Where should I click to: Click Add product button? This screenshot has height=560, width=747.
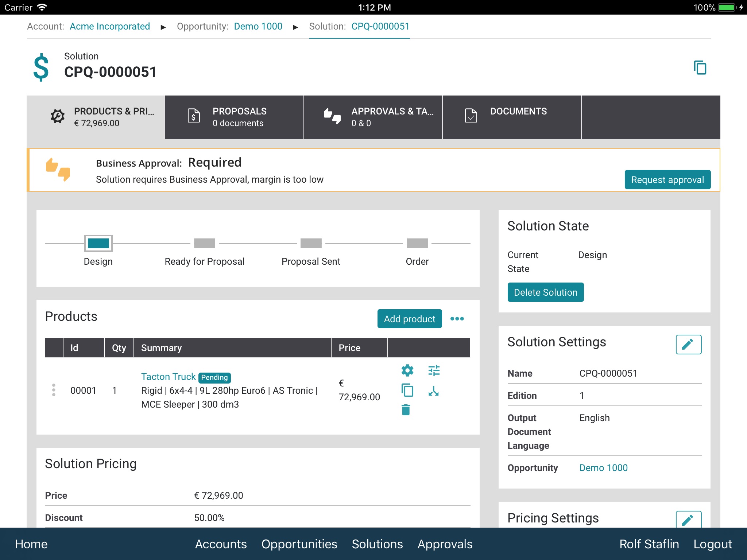(409, 319)
